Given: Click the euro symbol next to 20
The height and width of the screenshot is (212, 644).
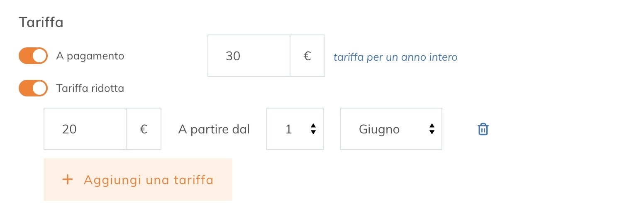Looking at the screenshot, I should 144,129.
